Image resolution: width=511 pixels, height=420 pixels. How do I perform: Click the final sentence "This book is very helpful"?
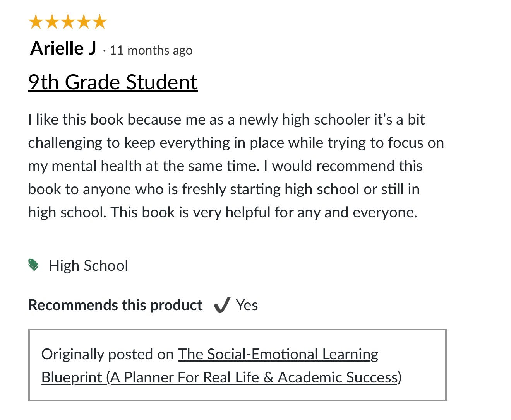pos(263,212)
